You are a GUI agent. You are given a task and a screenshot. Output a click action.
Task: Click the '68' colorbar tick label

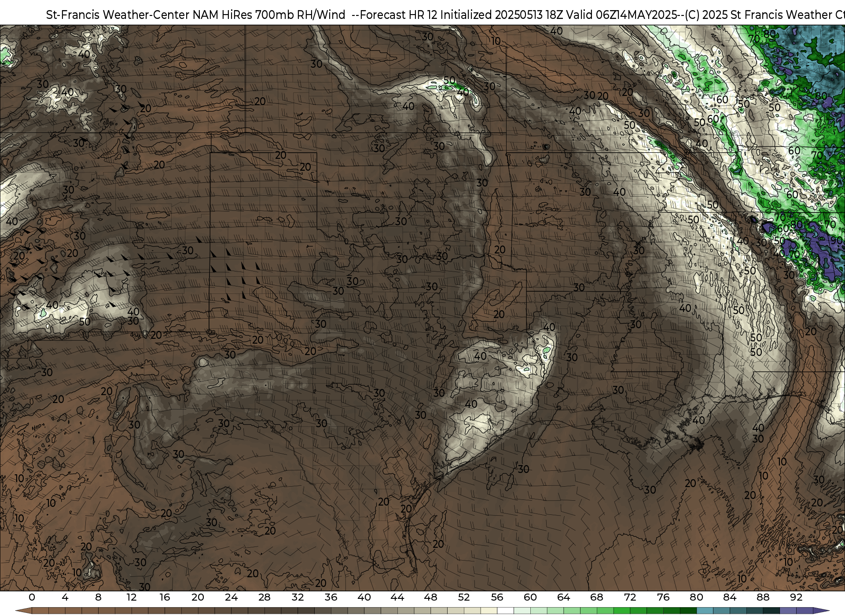coord(597,597)
